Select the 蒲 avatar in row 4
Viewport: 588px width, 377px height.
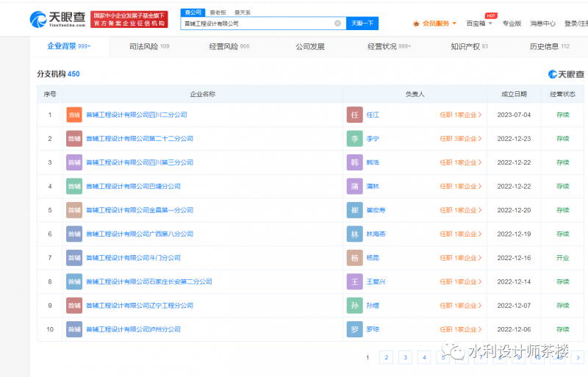point(355,187)
